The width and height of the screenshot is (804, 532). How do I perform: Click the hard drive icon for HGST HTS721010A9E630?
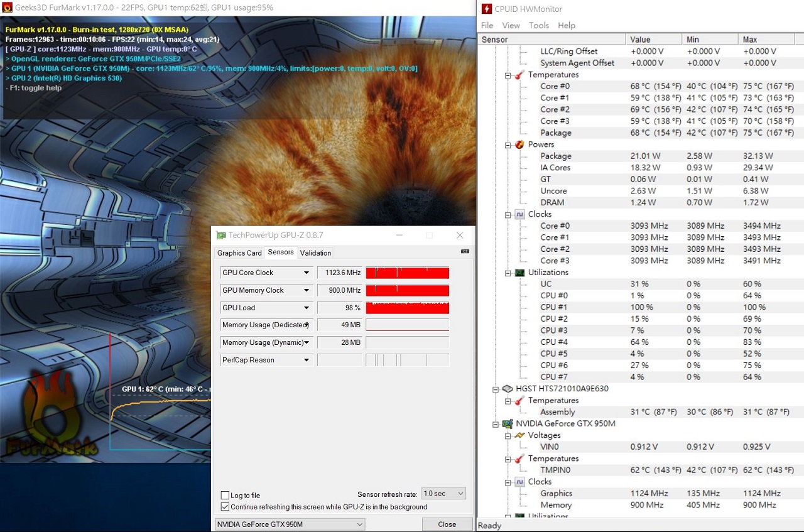click(x=508, y=389)
